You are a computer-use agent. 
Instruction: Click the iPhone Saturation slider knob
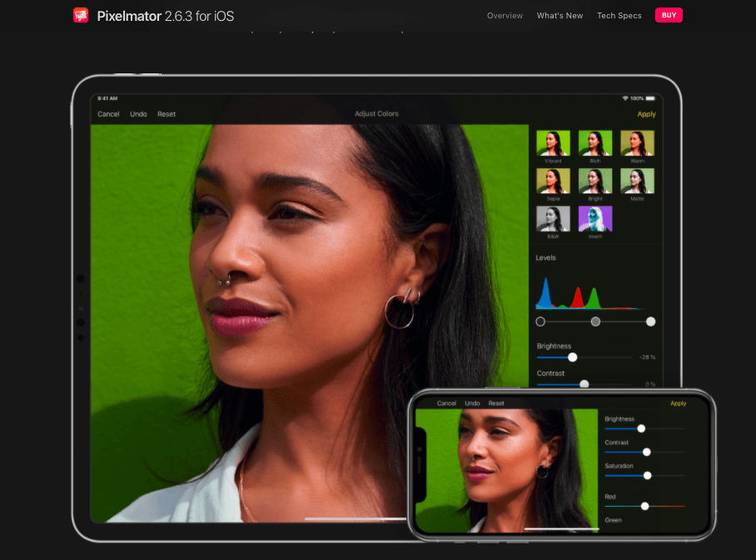[647, 475]
